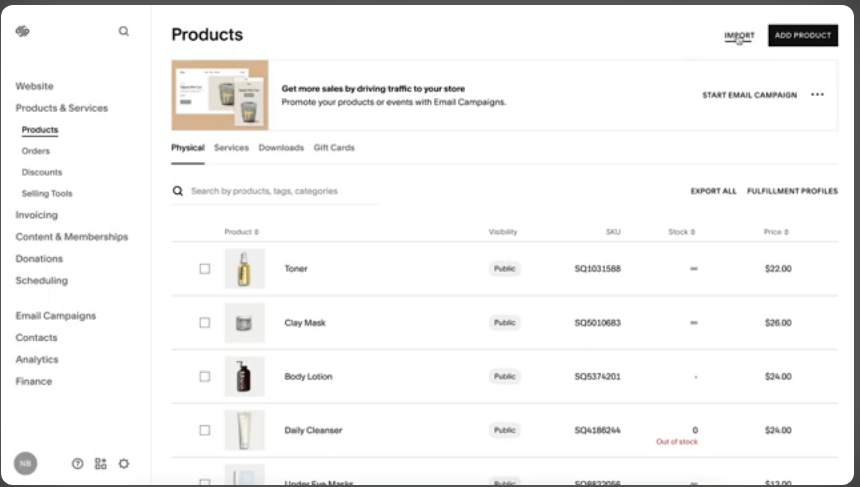Viewport: 860px width, 487px height.
Task: Go to Analytics
Action: pos(37,360)
